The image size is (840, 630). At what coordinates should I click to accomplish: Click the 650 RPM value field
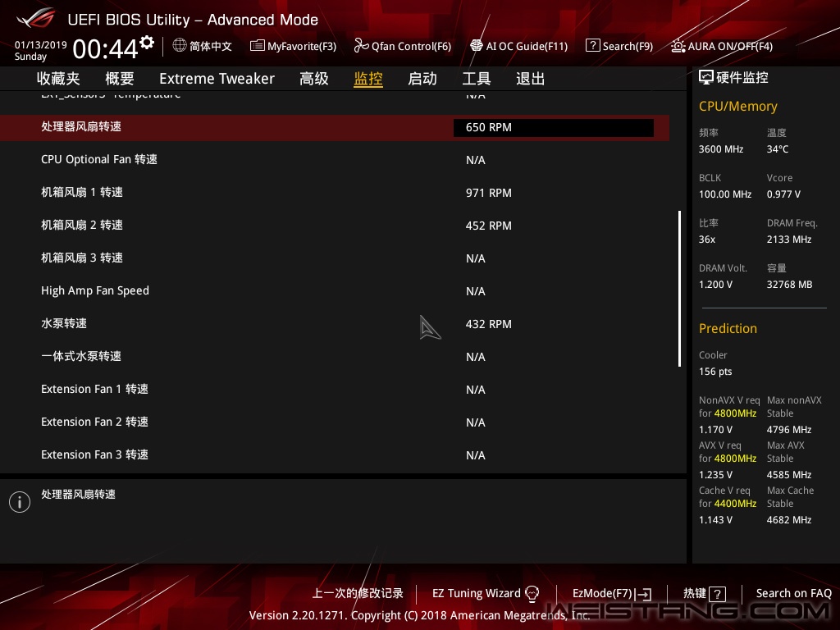(554, 127)
